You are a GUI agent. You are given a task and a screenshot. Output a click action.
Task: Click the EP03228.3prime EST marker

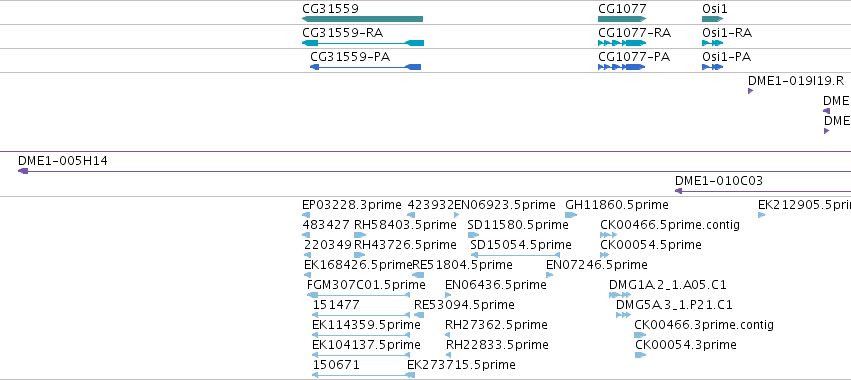coord(306,215)
